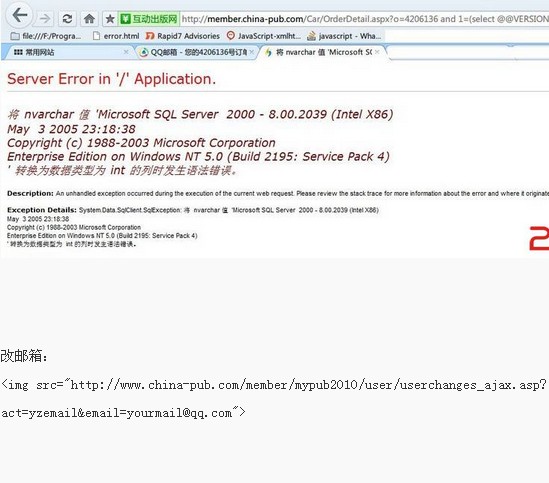Click the javascript - Wha bookmark Java icon
Screen dimensions: 549x483
tap(311, 36)
